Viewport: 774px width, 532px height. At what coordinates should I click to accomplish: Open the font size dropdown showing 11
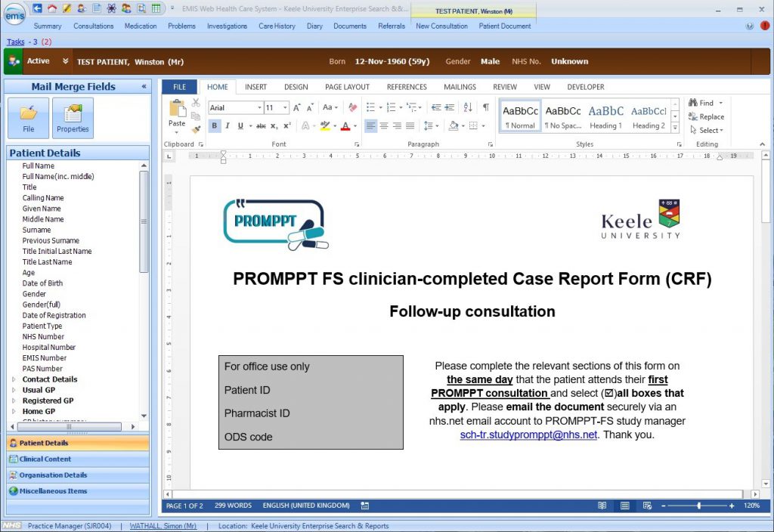285,107
